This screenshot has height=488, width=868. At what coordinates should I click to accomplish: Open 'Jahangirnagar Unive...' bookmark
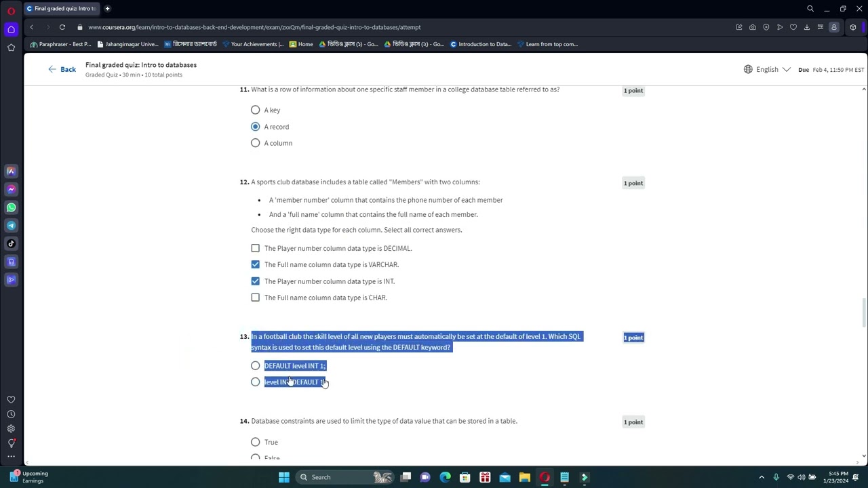[127, 44]
